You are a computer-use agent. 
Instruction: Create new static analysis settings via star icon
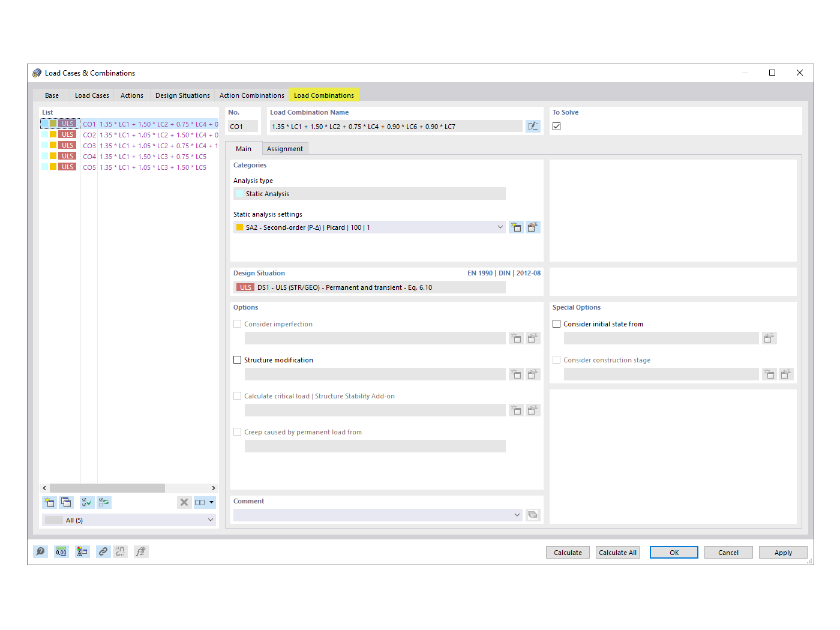point(516,227)
